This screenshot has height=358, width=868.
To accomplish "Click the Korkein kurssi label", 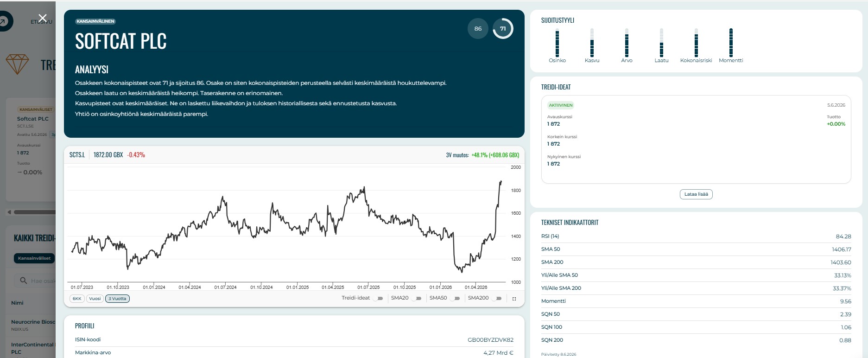I will [x=562, y=137].
